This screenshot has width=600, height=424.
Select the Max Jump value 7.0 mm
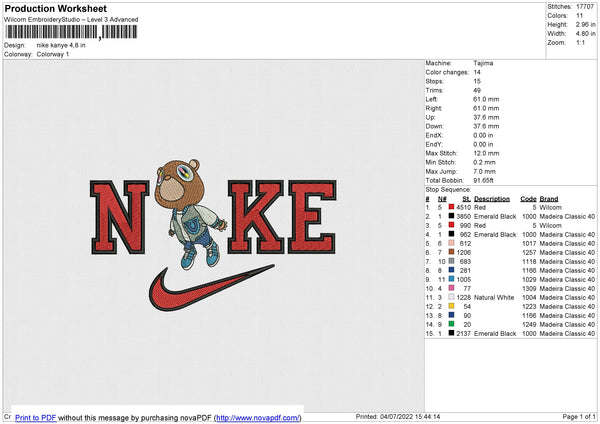tap(484, 171)
